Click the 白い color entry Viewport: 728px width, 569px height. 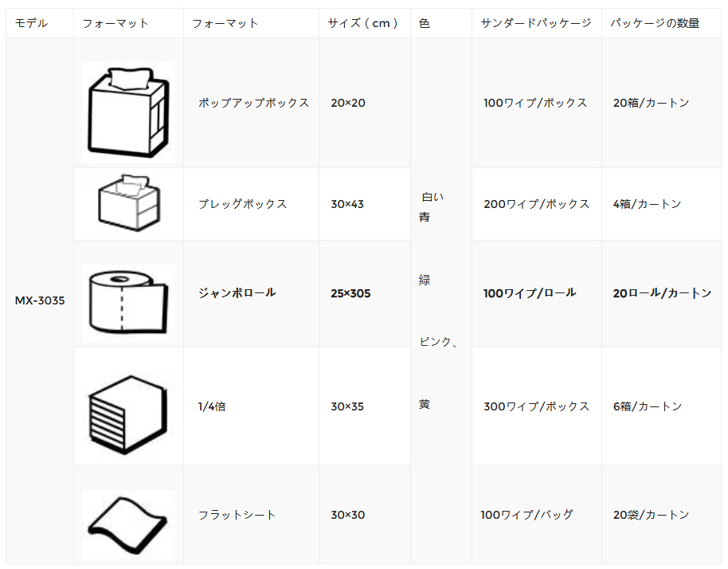(x=432, y=197)
